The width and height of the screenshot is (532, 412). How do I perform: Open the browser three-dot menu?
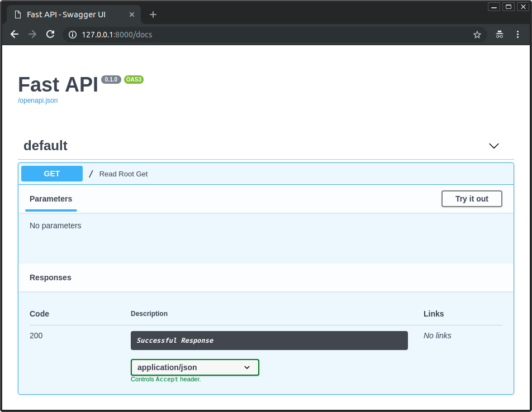click(x=517, y=35)
